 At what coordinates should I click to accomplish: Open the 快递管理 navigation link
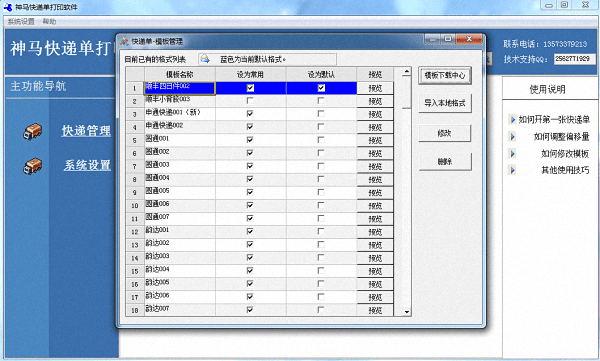coord(86,131)
